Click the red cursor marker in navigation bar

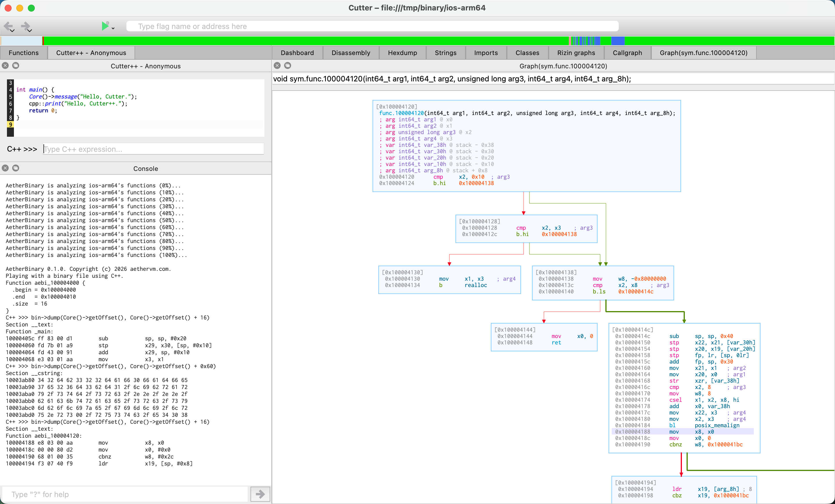[x=43, y=41]
